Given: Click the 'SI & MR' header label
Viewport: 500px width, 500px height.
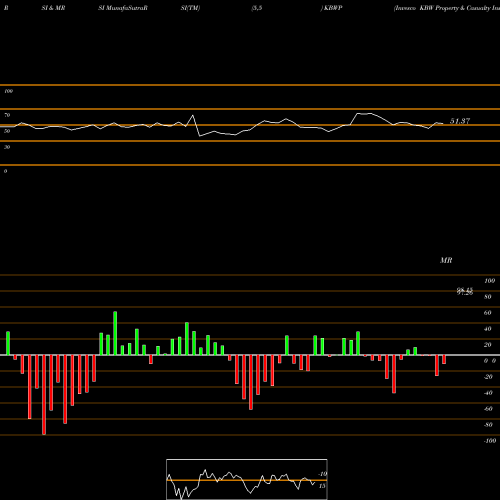Looking at the screenshot, I should pyautogui.click(x=53, y=8).
